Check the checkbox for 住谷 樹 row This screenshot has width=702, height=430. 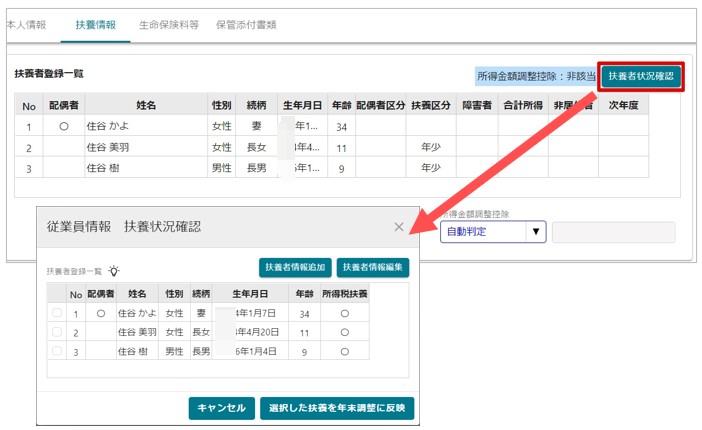57,351
